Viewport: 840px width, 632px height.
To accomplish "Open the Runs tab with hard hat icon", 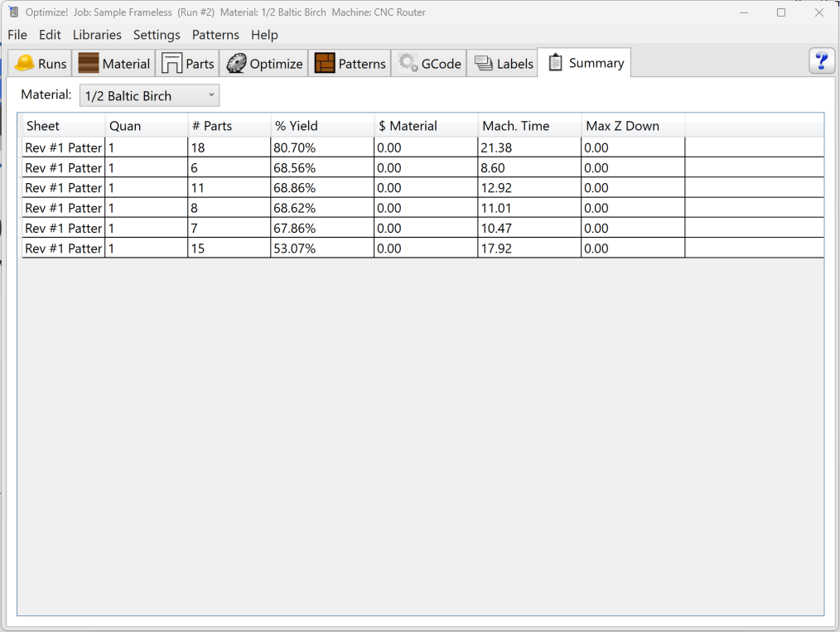I will tap(25, 64).
